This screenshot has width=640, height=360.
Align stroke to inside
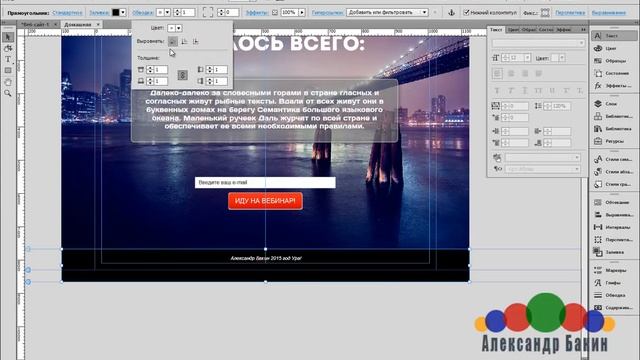(173, 41)
